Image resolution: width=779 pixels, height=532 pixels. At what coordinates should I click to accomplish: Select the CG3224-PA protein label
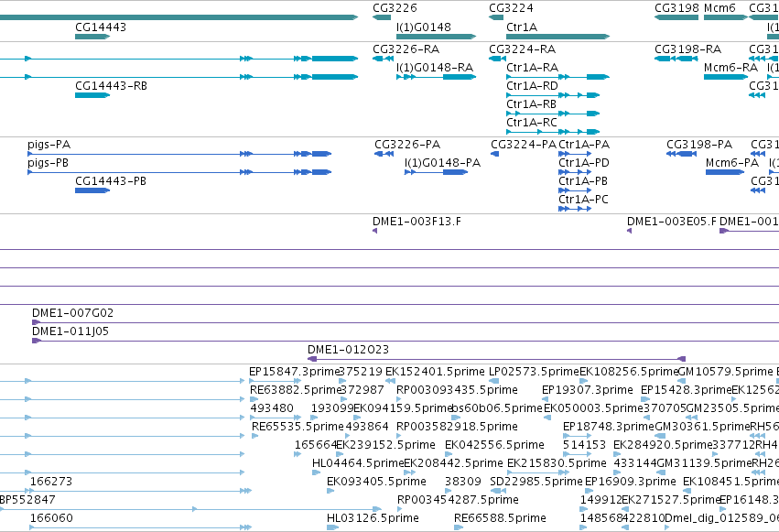pyautogui.click(x=524, y=145)
